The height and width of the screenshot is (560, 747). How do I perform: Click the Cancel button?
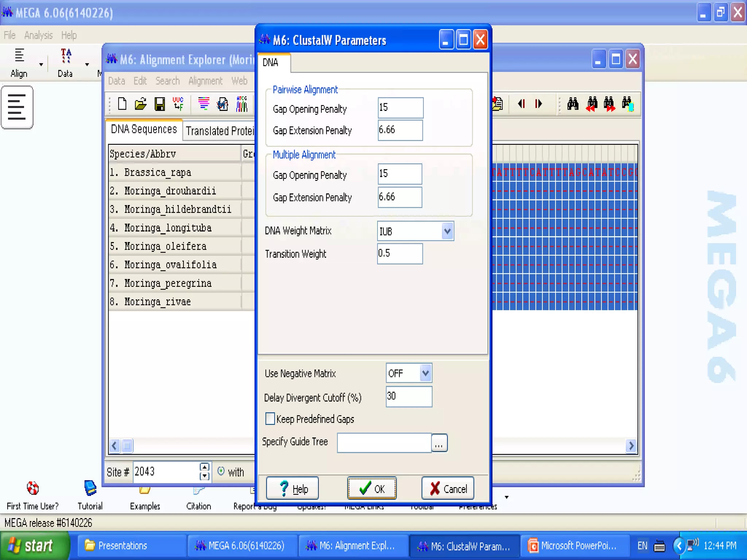(x=448, y=488)
